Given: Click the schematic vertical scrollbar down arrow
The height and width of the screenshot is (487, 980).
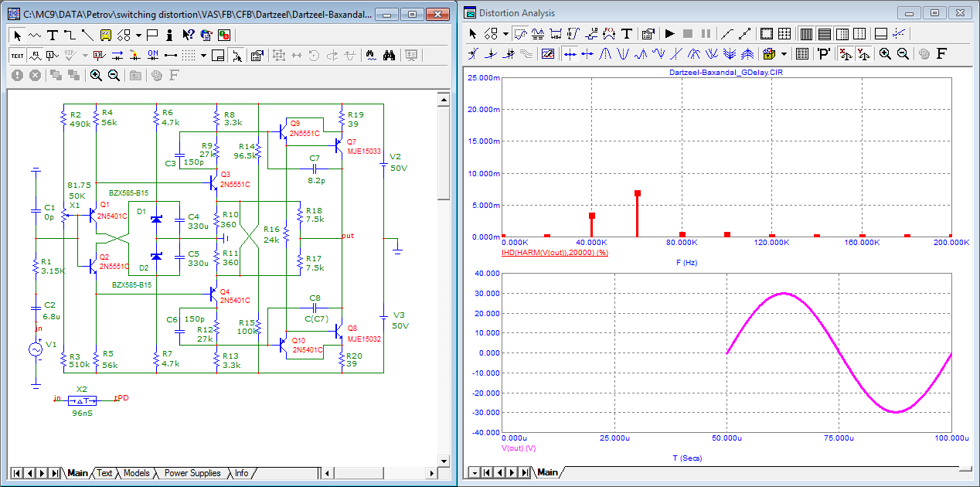Looking at the screenshot, I should tap(443, 459).
